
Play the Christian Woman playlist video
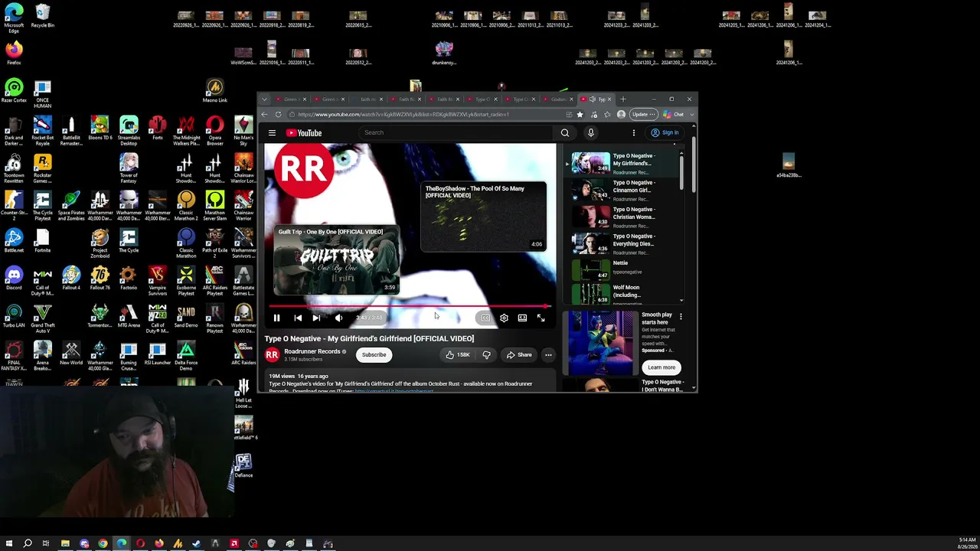click(x=624, y=217)
